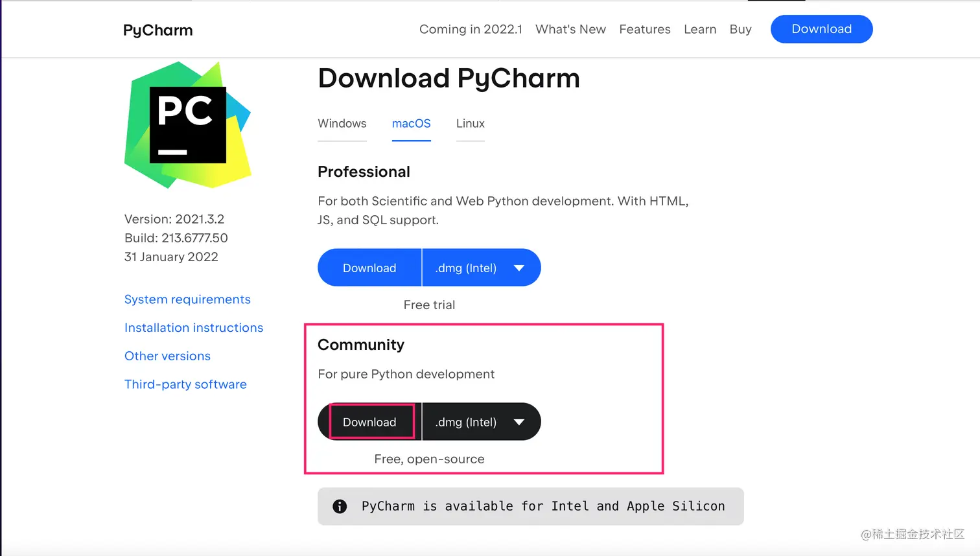
Task: Click the large PyCharm PC logo
Action: 187,125
